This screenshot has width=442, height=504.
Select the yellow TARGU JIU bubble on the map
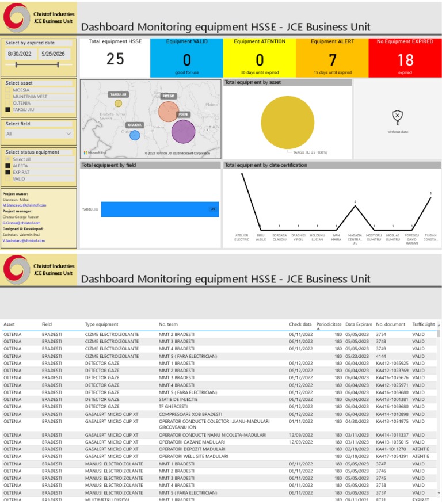119,104
